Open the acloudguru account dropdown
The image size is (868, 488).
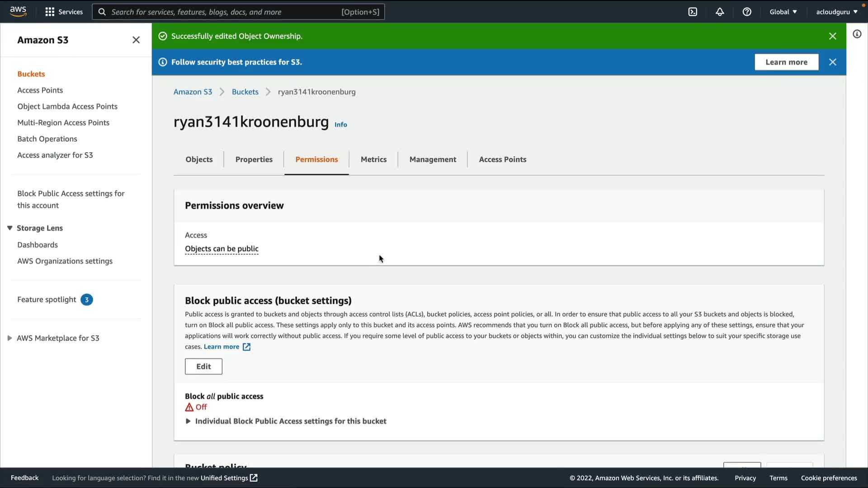pyautogui.click(x=836, y=12)
